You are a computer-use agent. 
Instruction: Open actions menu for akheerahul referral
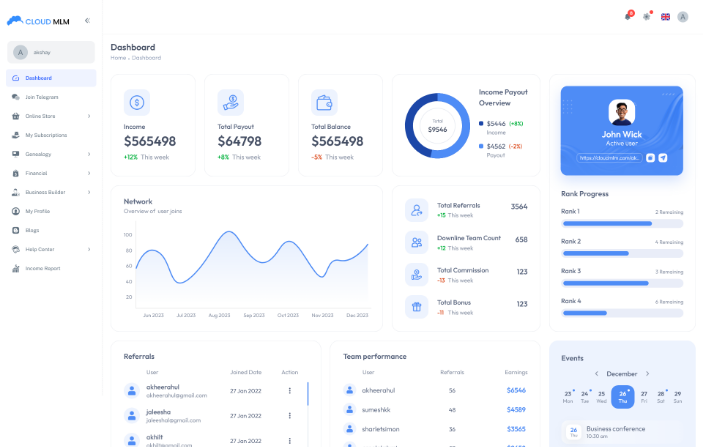(x=290, y=391)
